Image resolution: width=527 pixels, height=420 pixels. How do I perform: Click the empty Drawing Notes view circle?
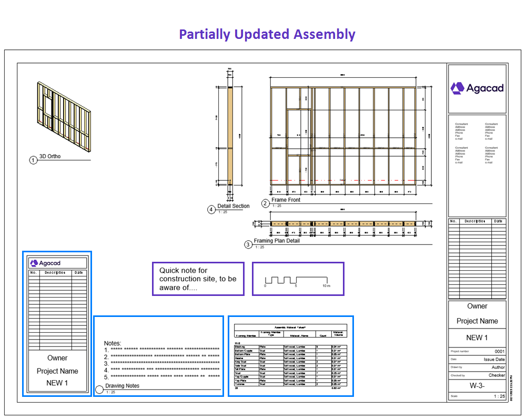tap(99, 390)
